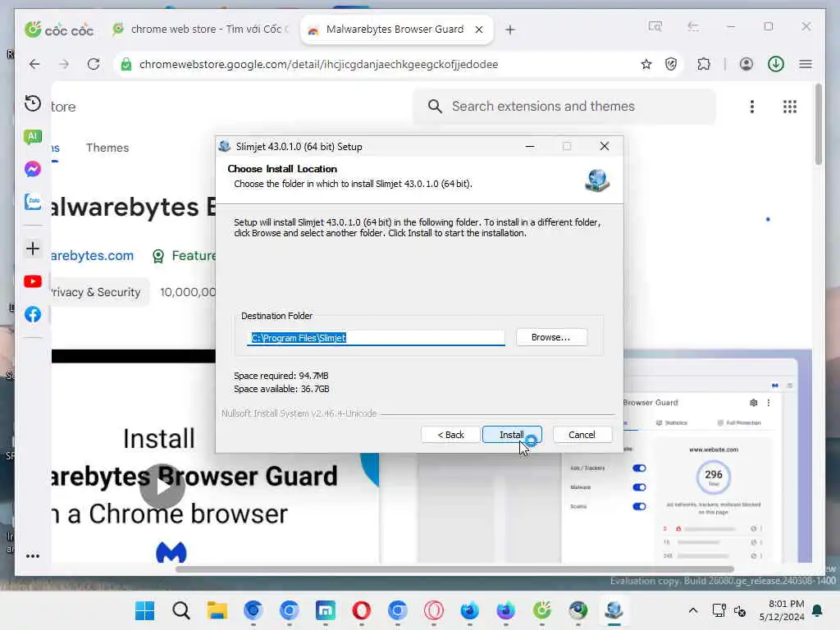Show hidden system tray icons
840x630 pixels.
(692, 610)
